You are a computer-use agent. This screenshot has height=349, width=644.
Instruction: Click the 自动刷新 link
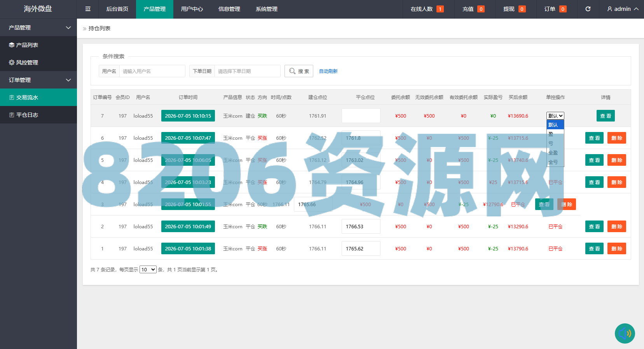[328, 71]
